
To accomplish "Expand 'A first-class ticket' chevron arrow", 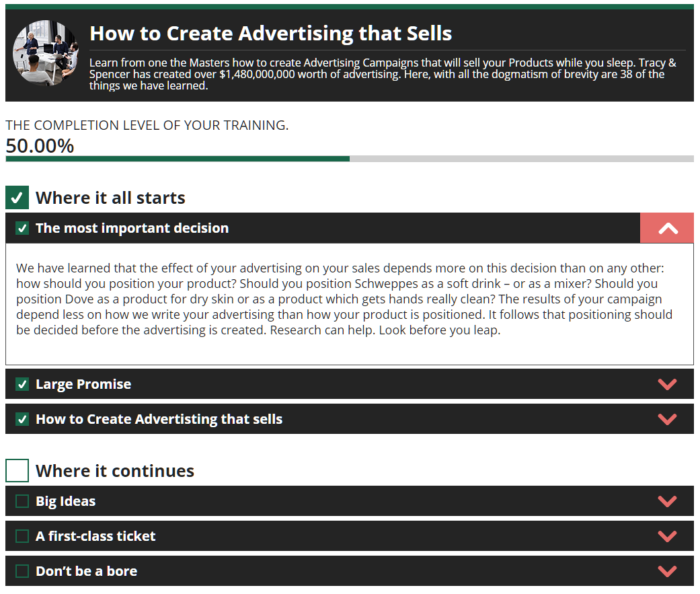I will 667,536.
